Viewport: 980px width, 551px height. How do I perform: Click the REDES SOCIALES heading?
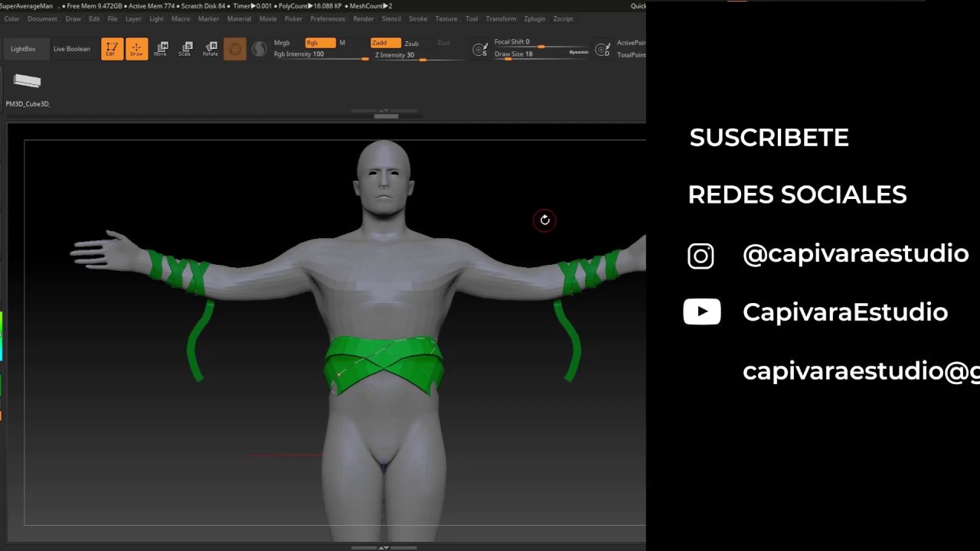click(x=797, y=195)
